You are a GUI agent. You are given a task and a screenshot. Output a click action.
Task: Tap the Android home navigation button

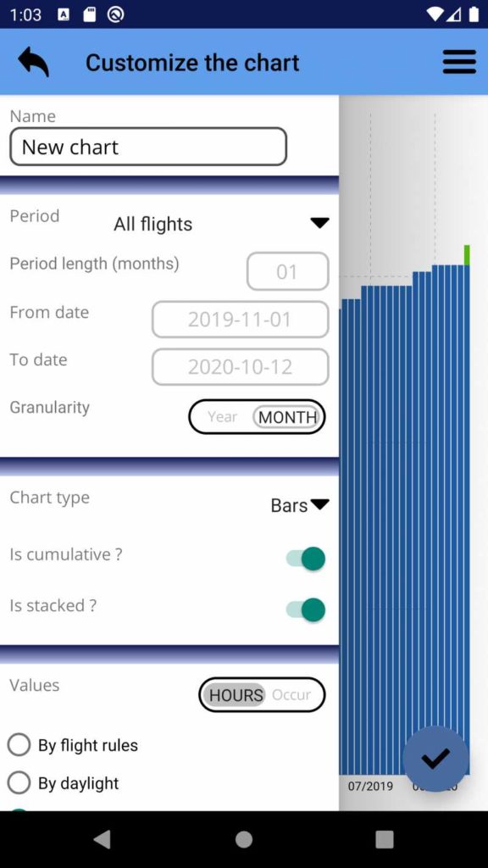(243, 839)
